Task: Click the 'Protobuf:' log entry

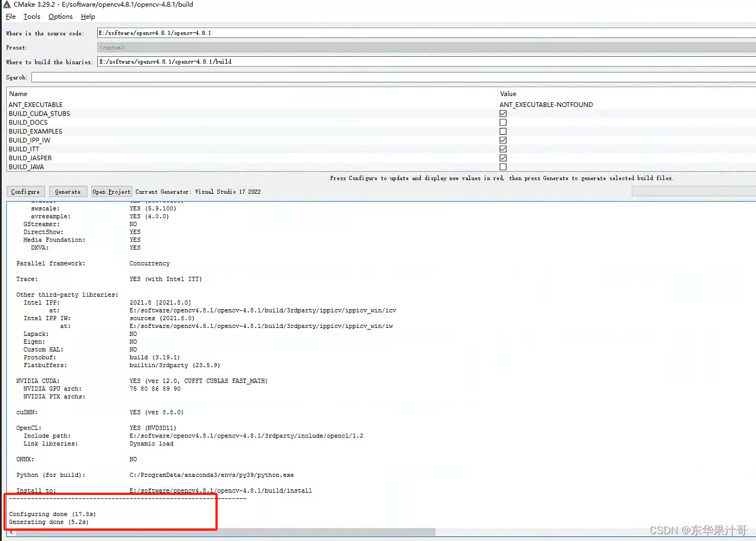Action: (40, 357)
